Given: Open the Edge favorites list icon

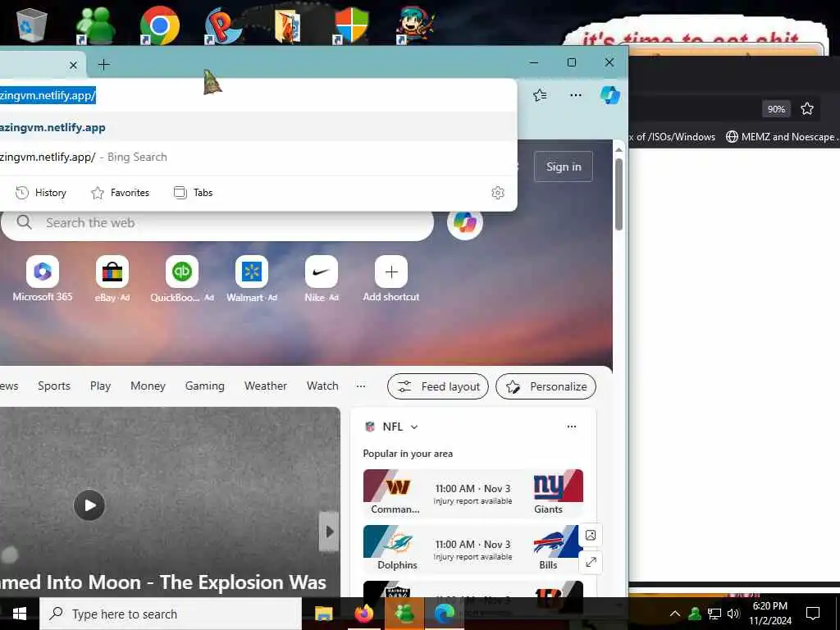Looking at the screenshot, I should tap(540, 95).
